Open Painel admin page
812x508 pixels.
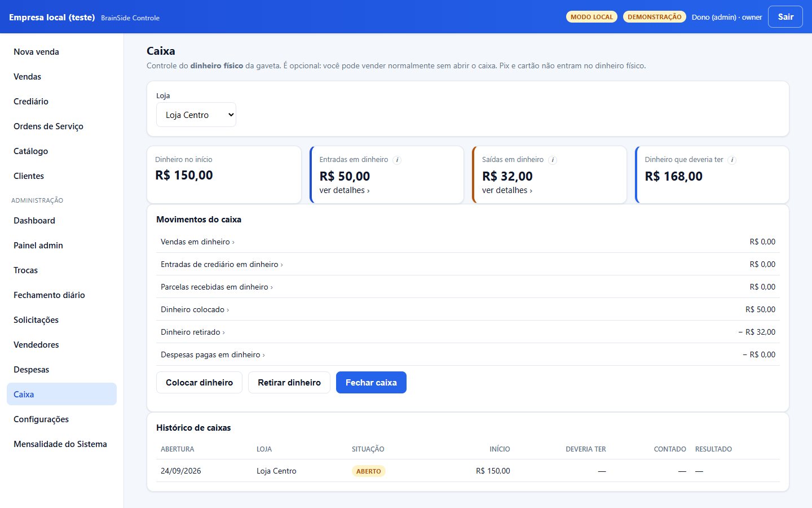61,245
